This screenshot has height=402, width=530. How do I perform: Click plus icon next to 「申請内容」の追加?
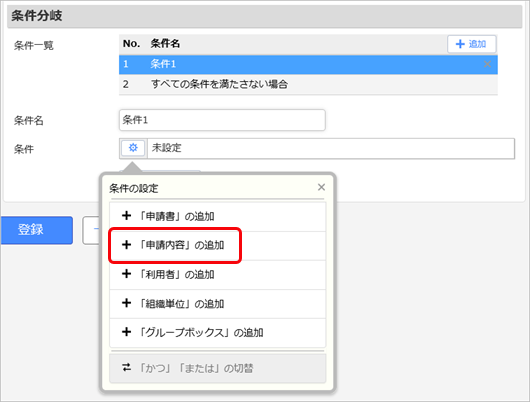pyautogui.click(x=126, y=245)
